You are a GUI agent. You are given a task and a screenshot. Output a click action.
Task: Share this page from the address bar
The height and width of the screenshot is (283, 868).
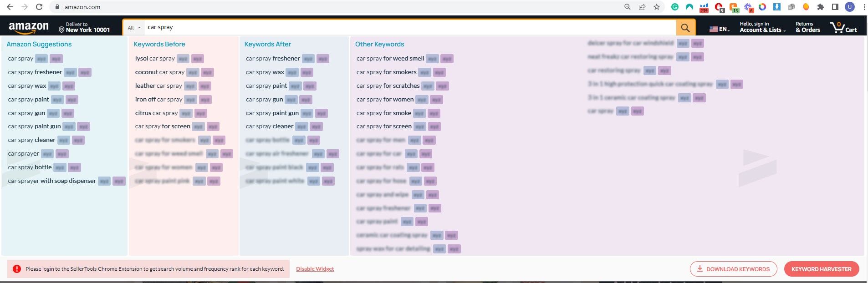[642, 7]
